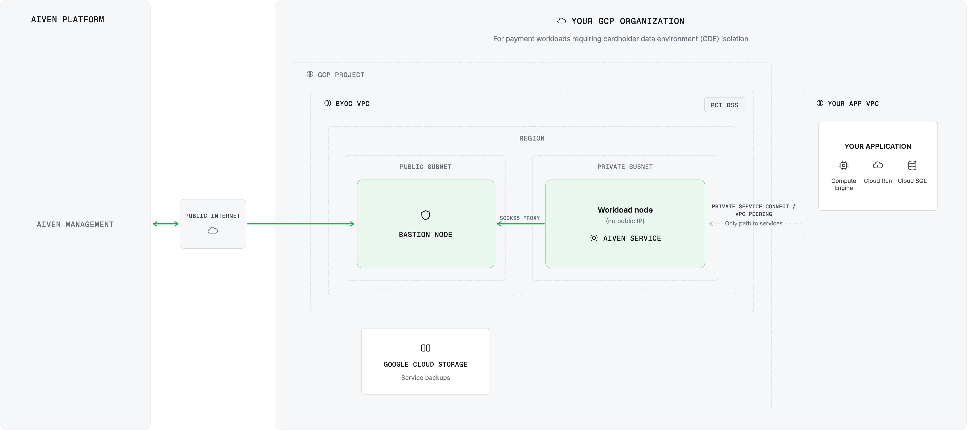Screen dimensions: 980x430
Task: Click the globe icon next to BYOC VPC
Action: (327, 104)
